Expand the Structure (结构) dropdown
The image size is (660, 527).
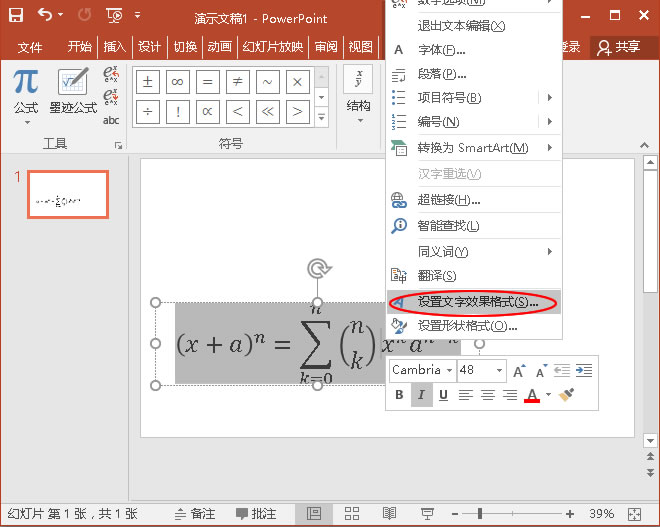pyautogui.click(x=358, y=105)
